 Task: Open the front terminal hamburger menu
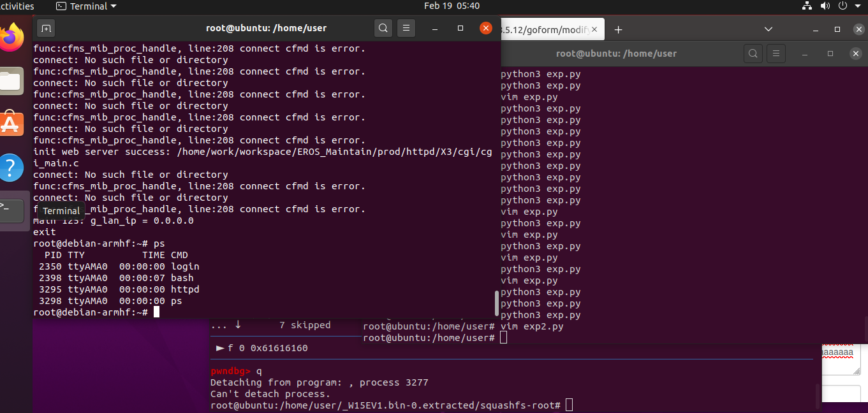406,28
